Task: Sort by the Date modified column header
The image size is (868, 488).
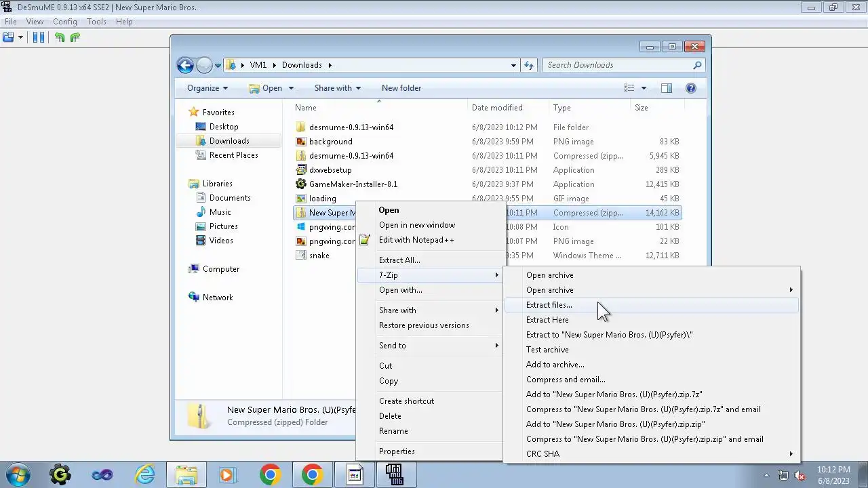Action: coord(497,108)
